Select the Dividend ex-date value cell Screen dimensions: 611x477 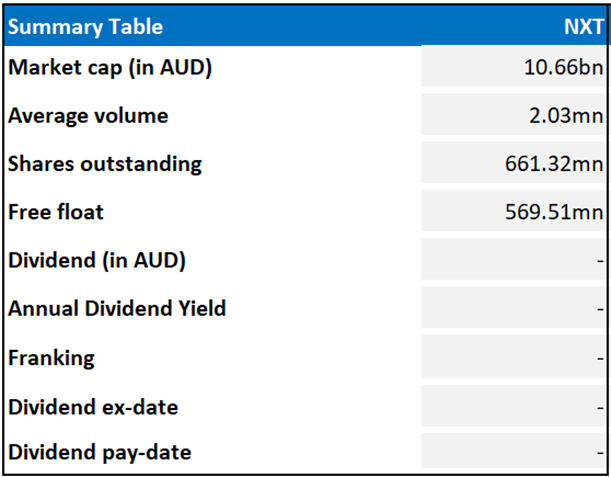coord(513,406)
